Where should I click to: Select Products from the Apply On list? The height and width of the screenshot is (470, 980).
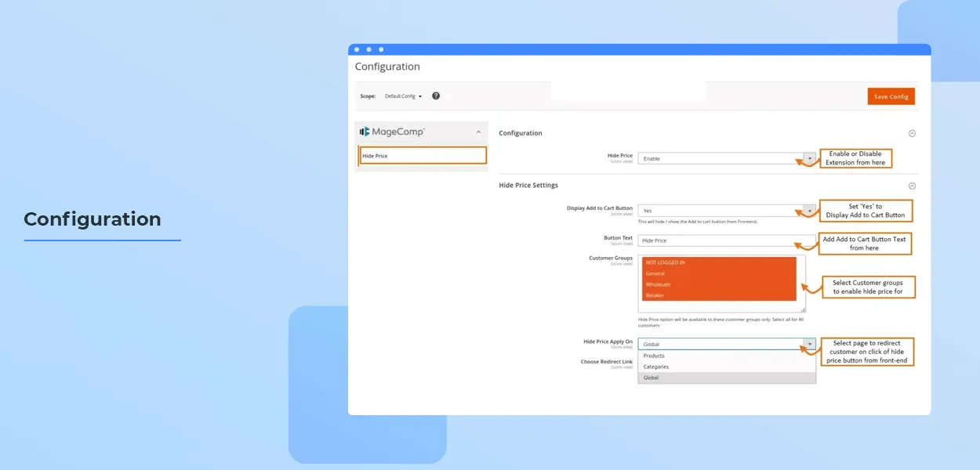(654, 356)
